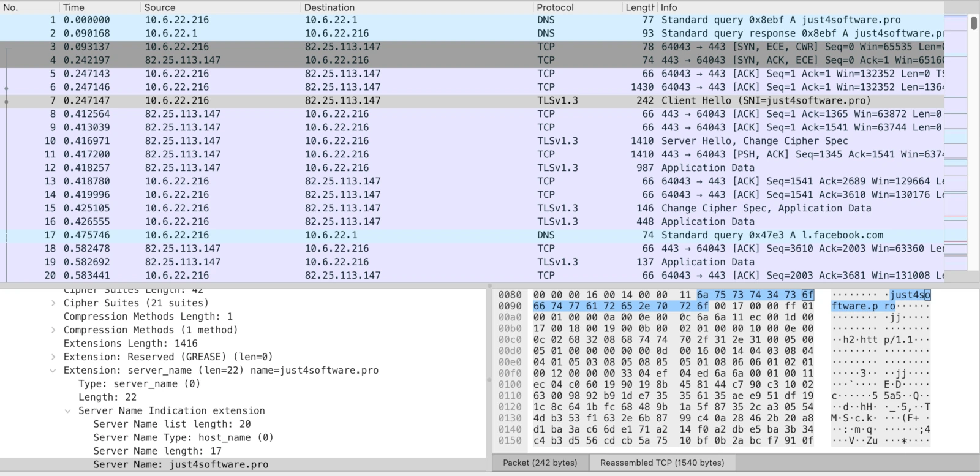Select packet 1 DNS query just4software.pro
The height and width of the screenshot is (476, 980).
[x=472, y=20]
